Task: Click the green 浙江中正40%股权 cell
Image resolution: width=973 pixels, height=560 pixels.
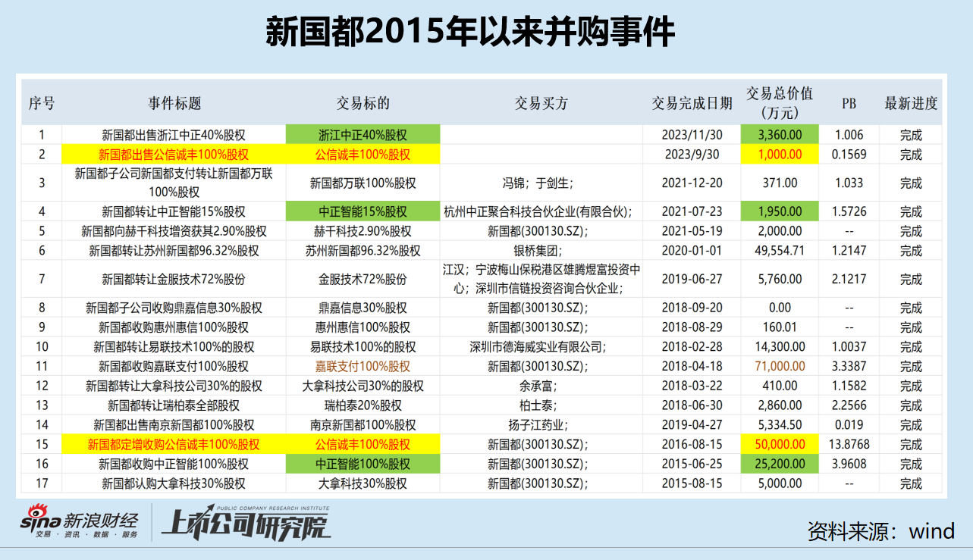Action: 363,135
